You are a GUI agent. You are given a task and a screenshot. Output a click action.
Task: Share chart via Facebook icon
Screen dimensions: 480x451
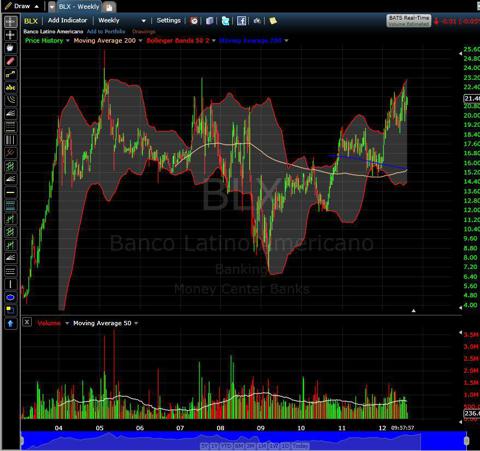pyautogui.click(x=241, y=21)
